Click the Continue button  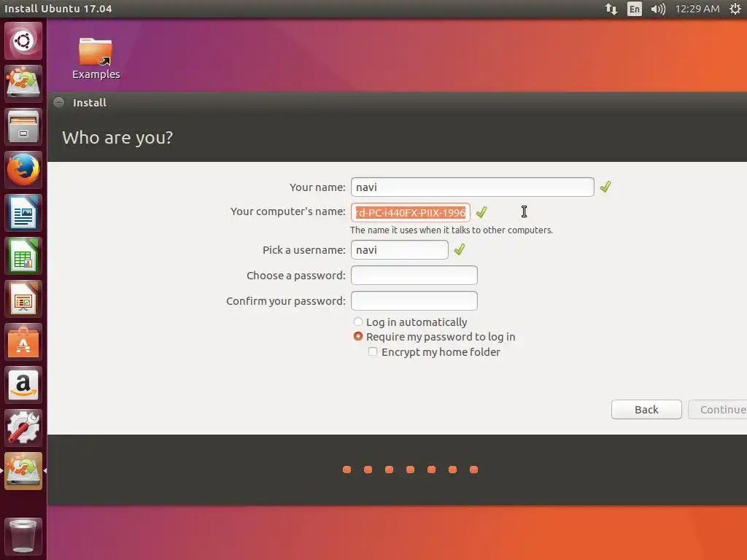click(718, 410)
